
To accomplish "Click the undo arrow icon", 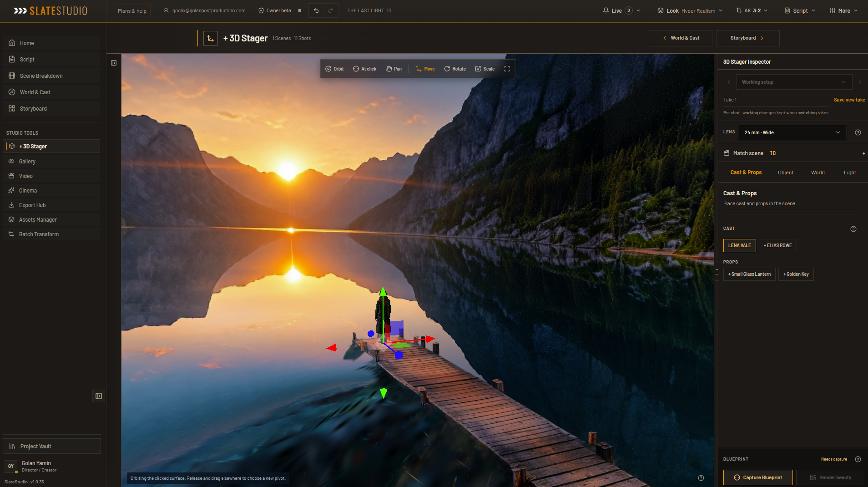I will pos(316,10).
